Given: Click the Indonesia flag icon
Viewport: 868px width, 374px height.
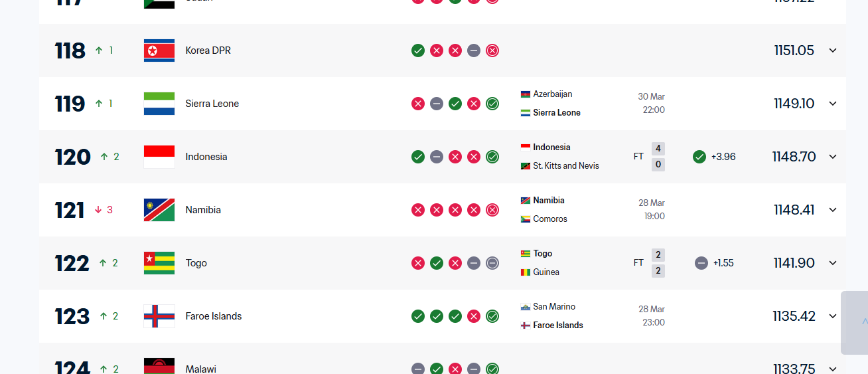Looking at the screenshot, I should click(x=159, y=157).
